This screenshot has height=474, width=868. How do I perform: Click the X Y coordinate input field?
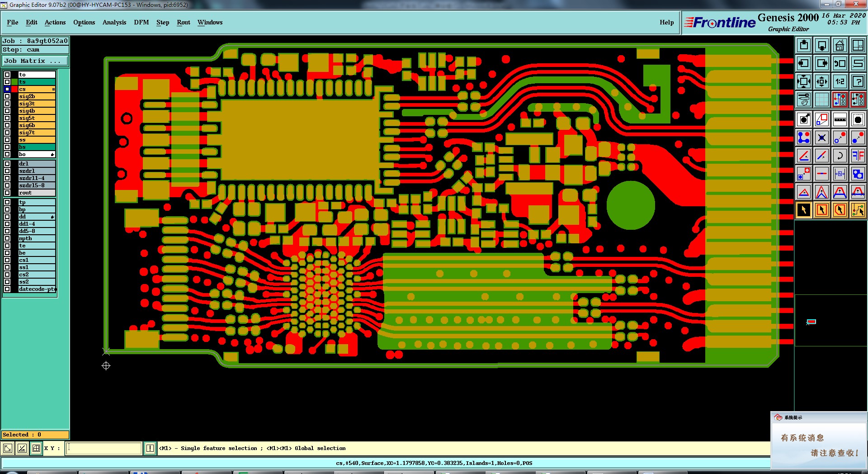[x=104, y=448]
